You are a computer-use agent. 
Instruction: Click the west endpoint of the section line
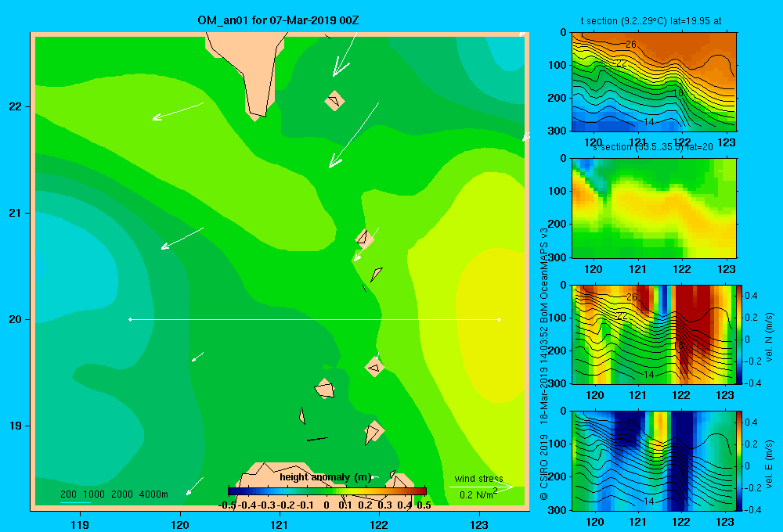[x=130, y=319]
